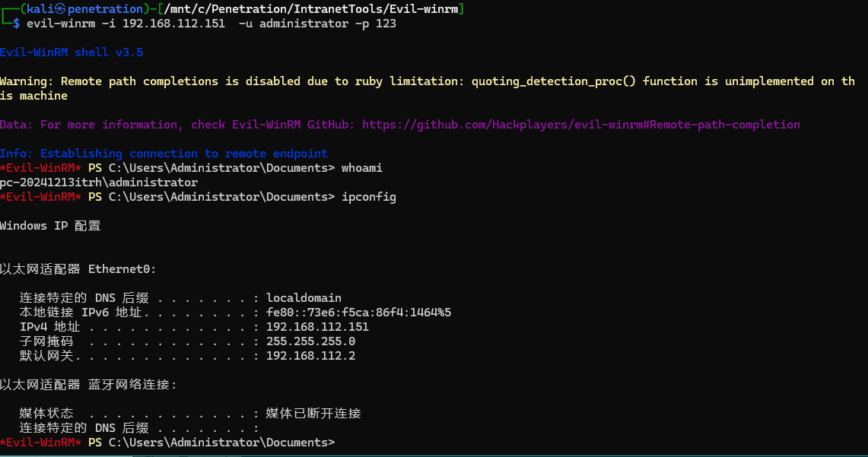This screenshot has height=457, width=868.
Task: Click the default gateway 192.168.112.2
Action: point(310,356)
